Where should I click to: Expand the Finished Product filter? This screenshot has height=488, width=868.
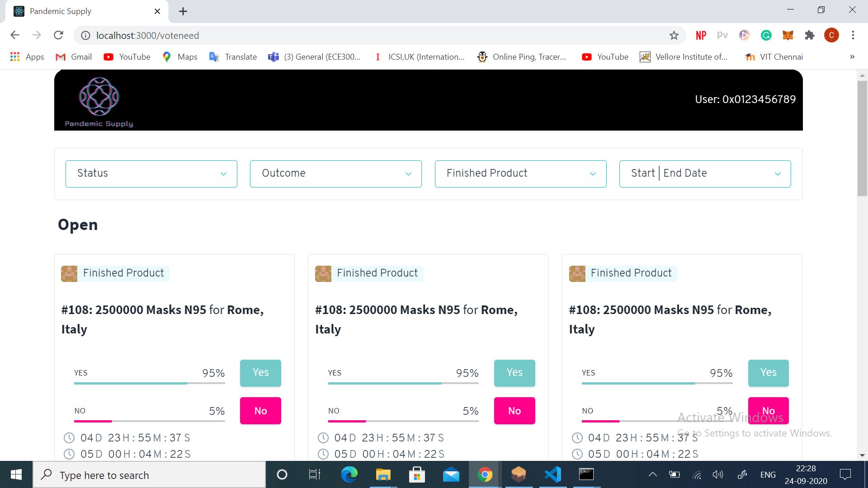[x=520, y=174]
